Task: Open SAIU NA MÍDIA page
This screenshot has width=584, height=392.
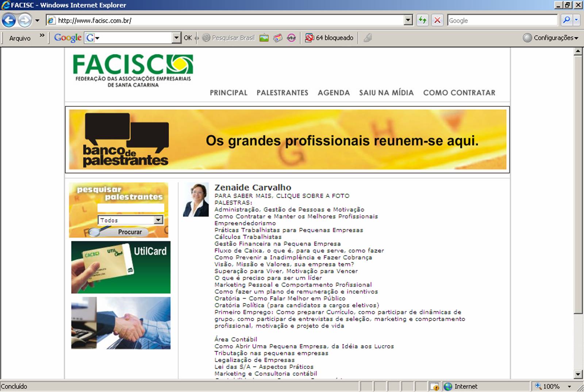Action: 387,93
